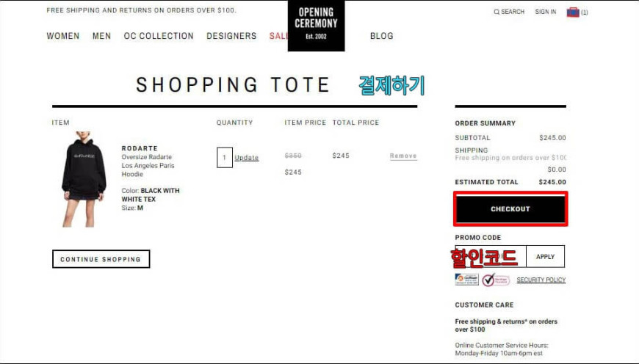
Task: Click the RODARTE brand name
Action: 140,148
